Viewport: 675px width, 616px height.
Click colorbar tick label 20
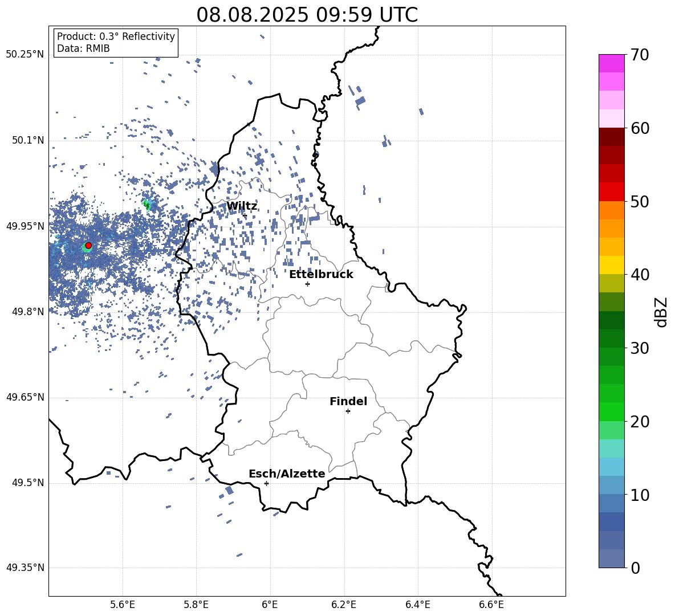click(x=640, y=422)
